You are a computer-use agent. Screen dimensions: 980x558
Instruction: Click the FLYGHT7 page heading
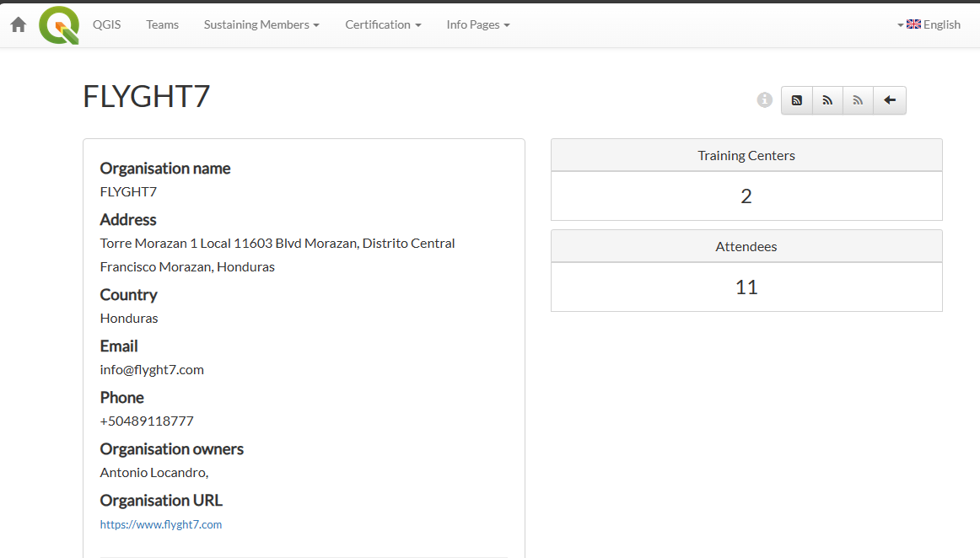(x=146, y=96)
